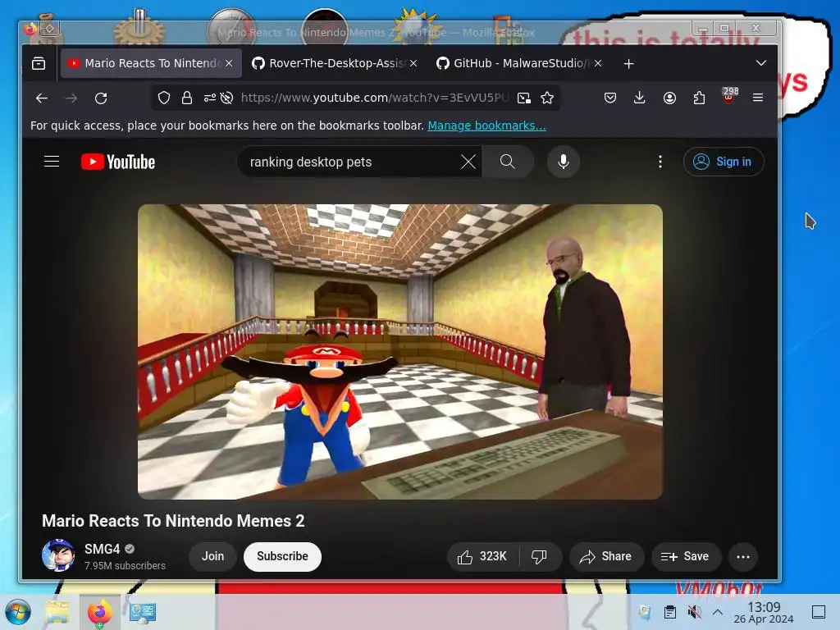The width and height of the screenshot is (840, 630).
Task: Save page to Pocket
Action: point(610,98)
